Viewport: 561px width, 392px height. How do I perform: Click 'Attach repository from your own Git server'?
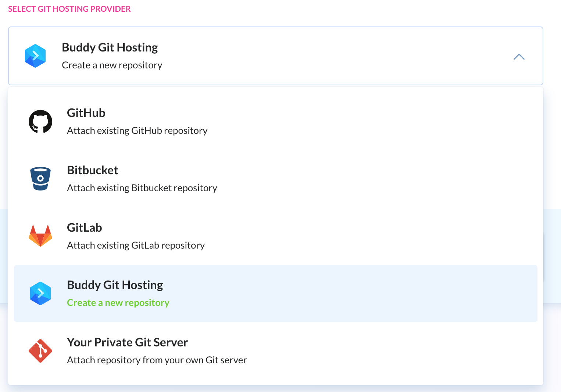[x=157, y=360]
